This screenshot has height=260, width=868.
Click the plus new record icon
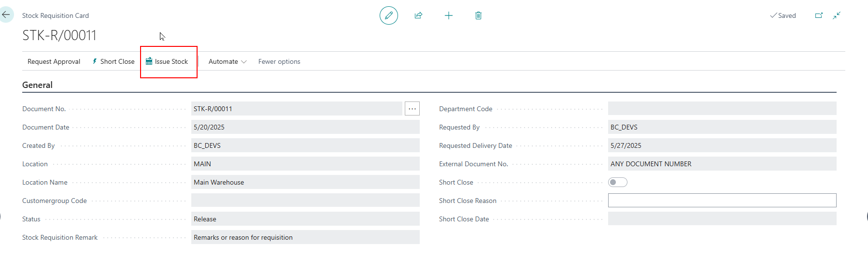point(448,15)
